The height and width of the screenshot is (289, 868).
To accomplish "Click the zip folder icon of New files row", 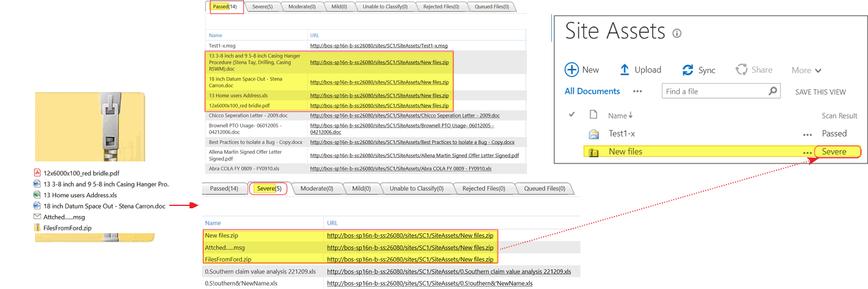I will pos(594,152).
